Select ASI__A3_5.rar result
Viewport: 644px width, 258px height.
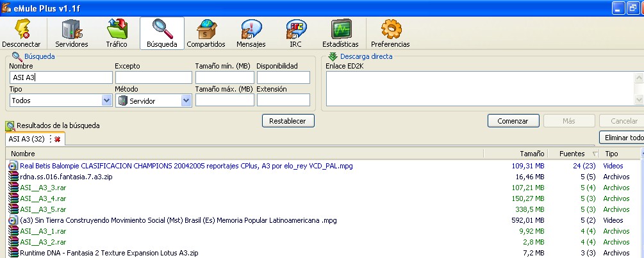coord(43,209)
